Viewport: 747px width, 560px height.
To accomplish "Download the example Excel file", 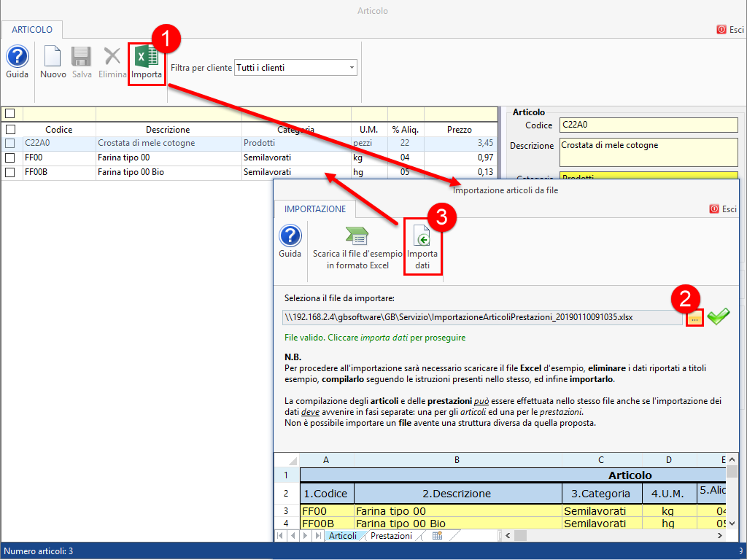I will [357, 246].
